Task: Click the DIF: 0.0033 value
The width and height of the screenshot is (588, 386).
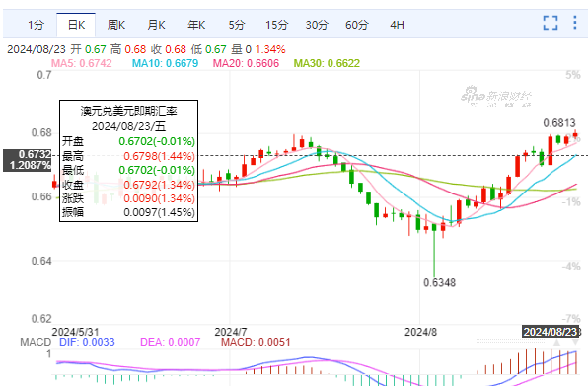Action: (x=87, y=342)
